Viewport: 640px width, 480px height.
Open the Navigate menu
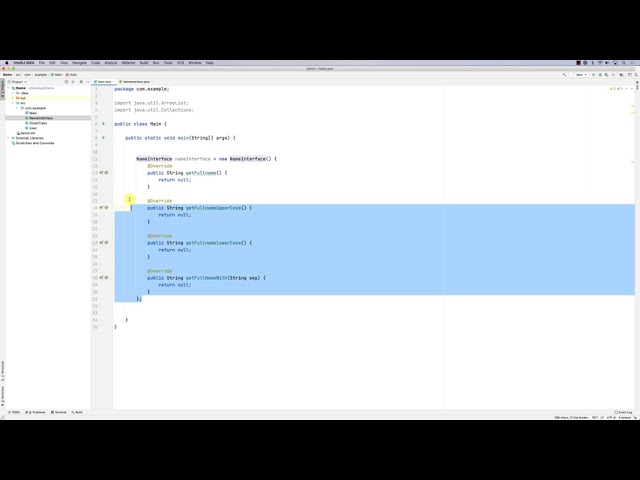(x=80, y=63)
